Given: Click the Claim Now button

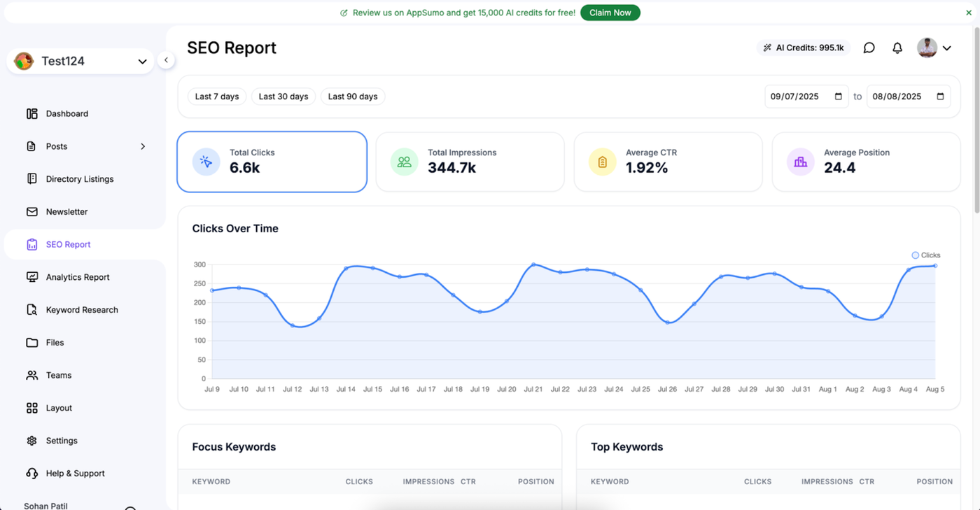Looking at the screenshot, I should 610,13.
